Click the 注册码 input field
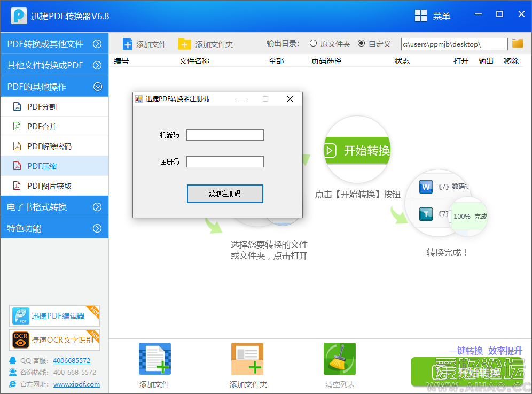The height and width of the screenshot is (394, 532). (225, 161)
